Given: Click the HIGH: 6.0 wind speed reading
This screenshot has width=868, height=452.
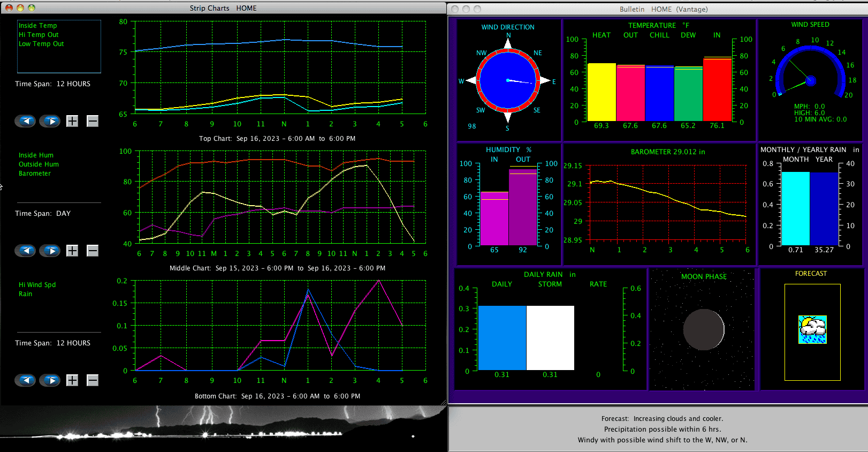Looking at the screenshot, I should coord(810,113).
